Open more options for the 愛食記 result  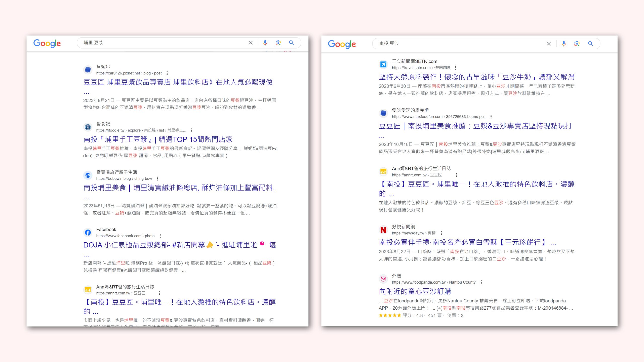[x=192, y=130]
